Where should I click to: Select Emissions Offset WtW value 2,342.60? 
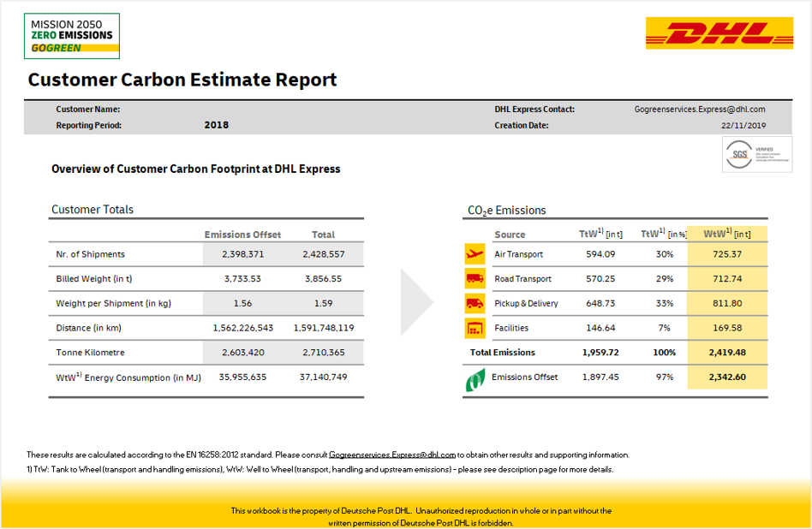pyautogui.click(x=727, y=377)
